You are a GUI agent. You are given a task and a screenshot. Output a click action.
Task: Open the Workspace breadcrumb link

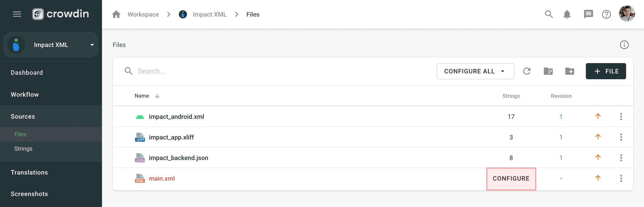[143, 14]
